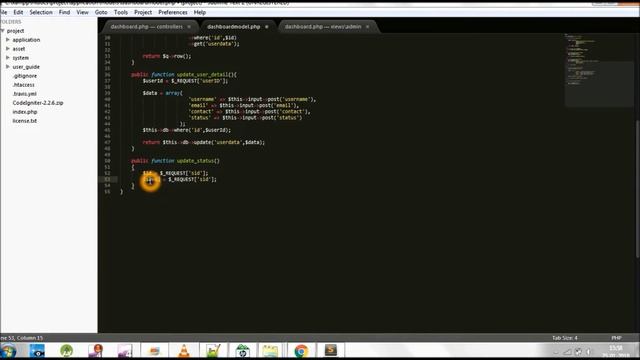Click the code minimap preview

click(x=599, y=70)
